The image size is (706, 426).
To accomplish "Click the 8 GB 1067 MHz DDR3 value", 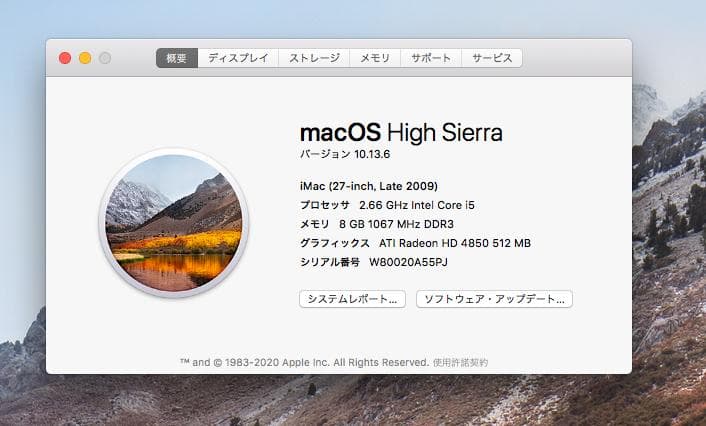I will [x=396, y=224].
